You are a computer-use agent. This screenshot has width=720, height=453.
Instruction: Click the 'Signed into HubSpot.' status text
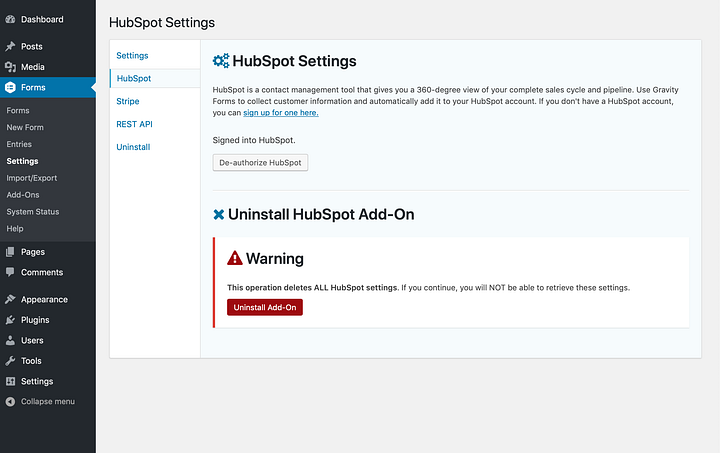click(x=254, y=140)
